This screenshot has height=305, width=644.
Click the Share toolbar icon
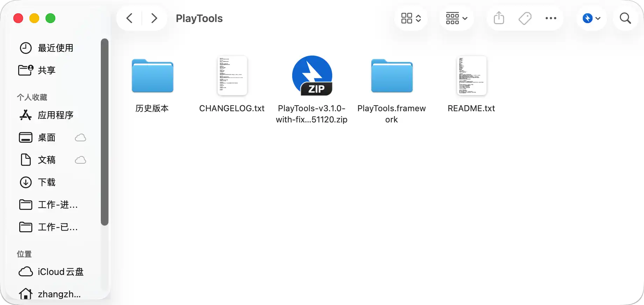click(x=499, y=18)
